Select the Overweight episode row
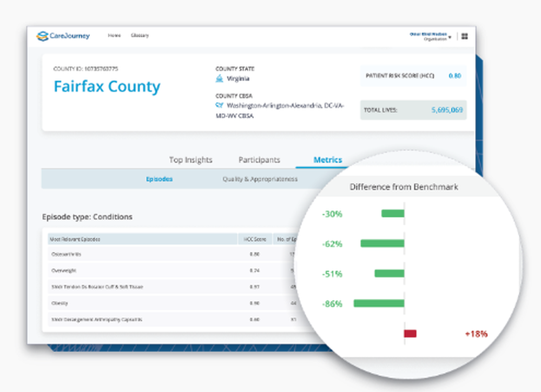This screenshot has width=541, height=392. coord(173,270)
